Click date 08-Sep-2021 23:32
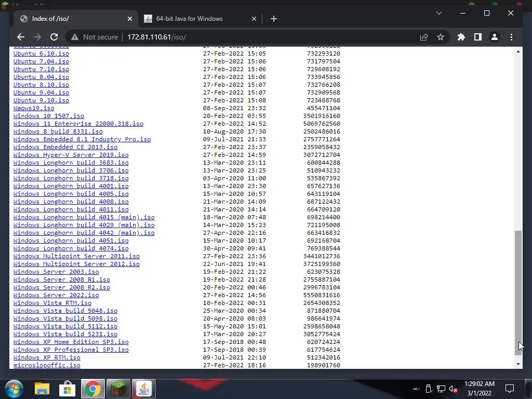532x399 pixels. (234, 108)
